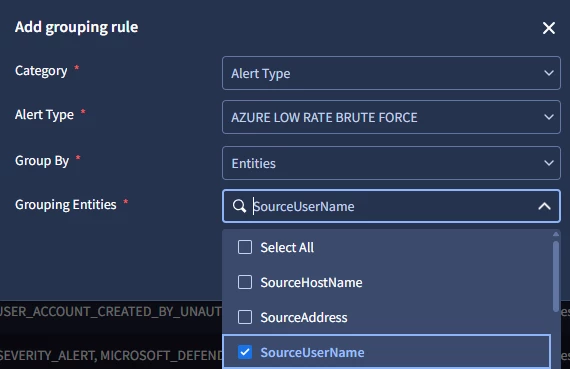Click the SourceUserName option label
The width and height of the screenshot is (570, 369).
pyautogui.click(x=312, y=352)
